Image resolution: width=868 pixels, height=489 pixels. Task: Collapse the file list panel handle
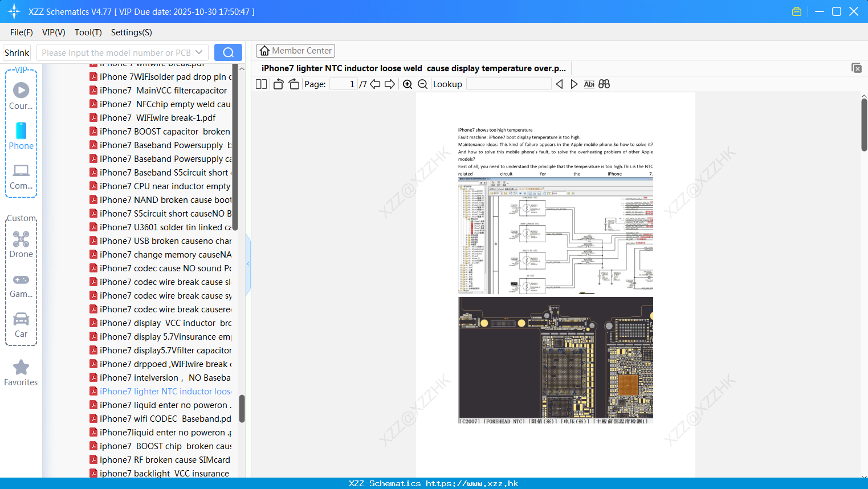click(248, 264)
